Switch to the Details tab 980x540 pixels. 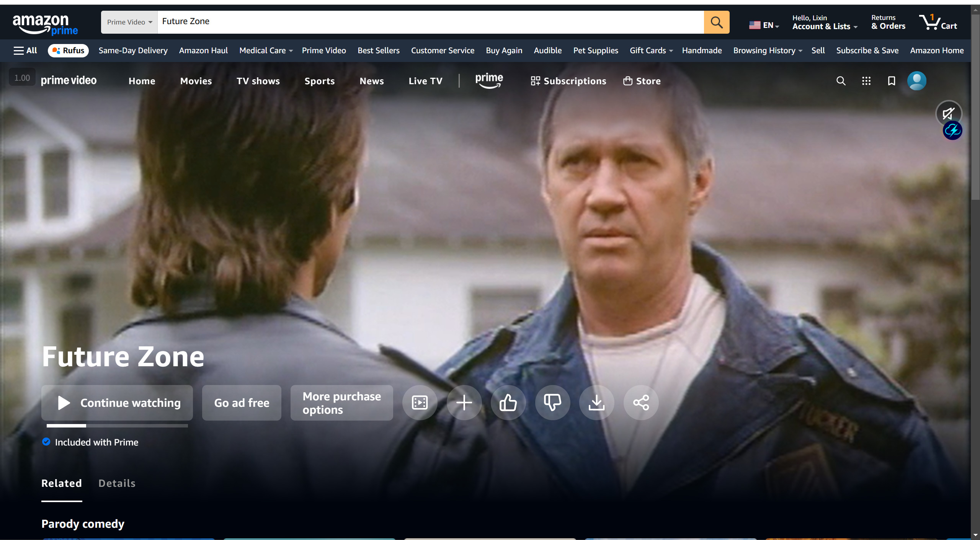pos(117,483)
